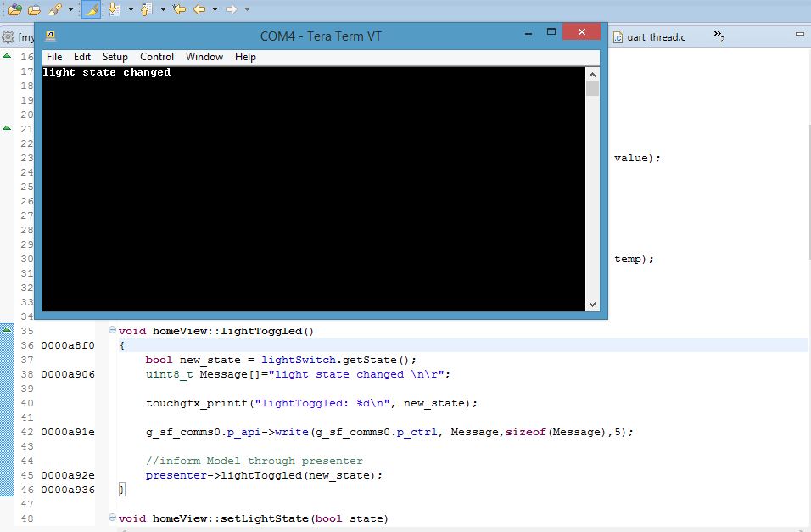Click the uint8_t Message[] declaration line
The image size is (811, 532).
tap(298, 374)
